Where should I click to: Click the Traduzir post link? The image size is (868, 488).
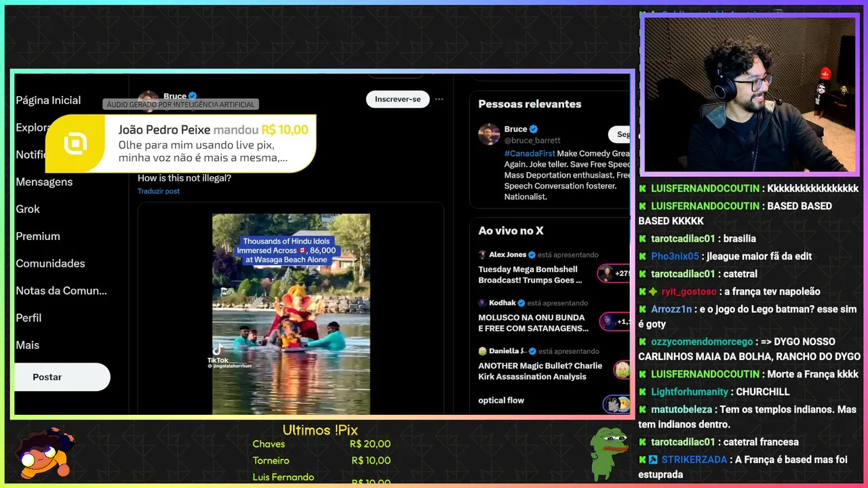pos(159,191)
